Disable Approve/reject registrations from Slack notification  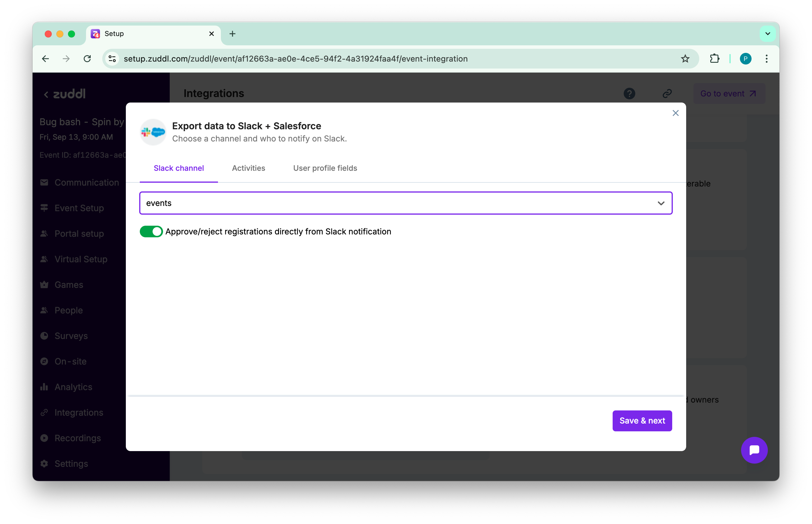[x=151, y=232]
